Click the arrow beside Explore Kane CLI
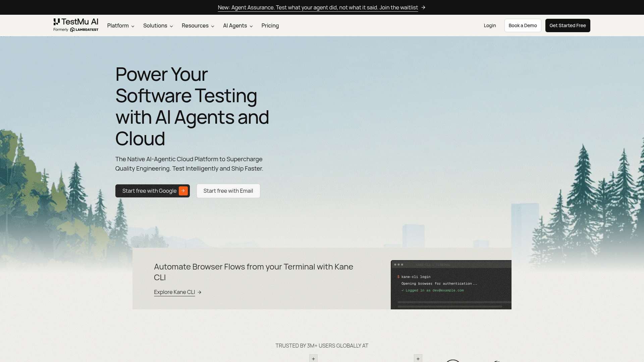The width and height of the screenshot is (644, 362). pos(199,292)
